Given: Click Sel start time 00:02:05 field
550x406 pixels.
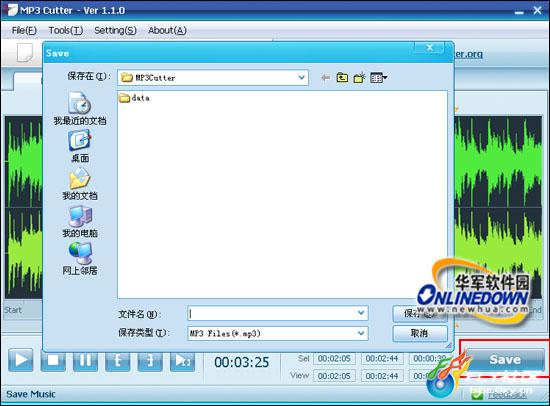Looking at the screenshot, I should coord(334,359).
